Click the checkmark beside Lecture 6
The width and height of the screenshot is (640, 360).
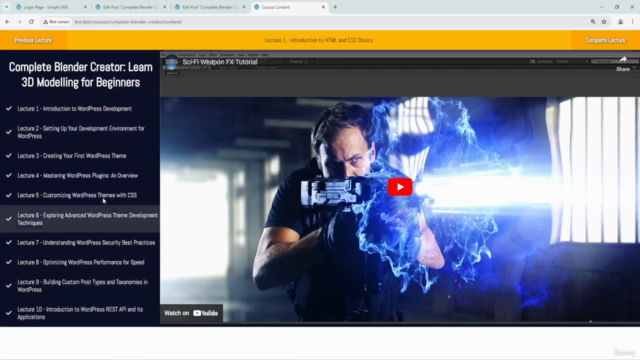(x=9, y=219)
